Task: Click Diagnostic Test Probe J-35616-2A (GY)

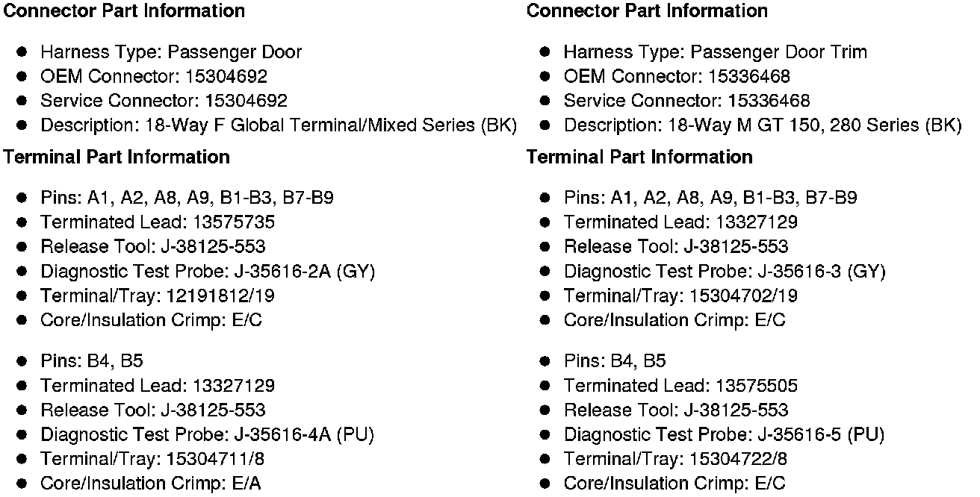Action: tap(207, 272)
